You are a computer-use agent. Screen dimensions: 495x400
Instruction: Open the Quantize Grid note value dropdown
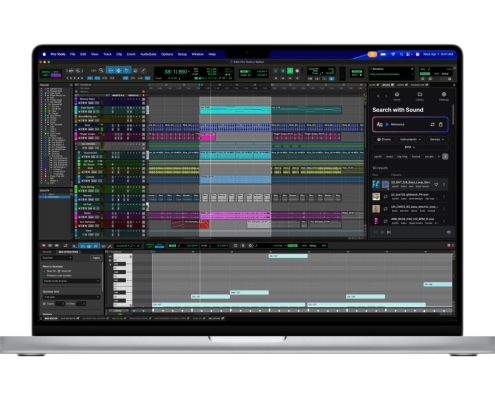71,297
